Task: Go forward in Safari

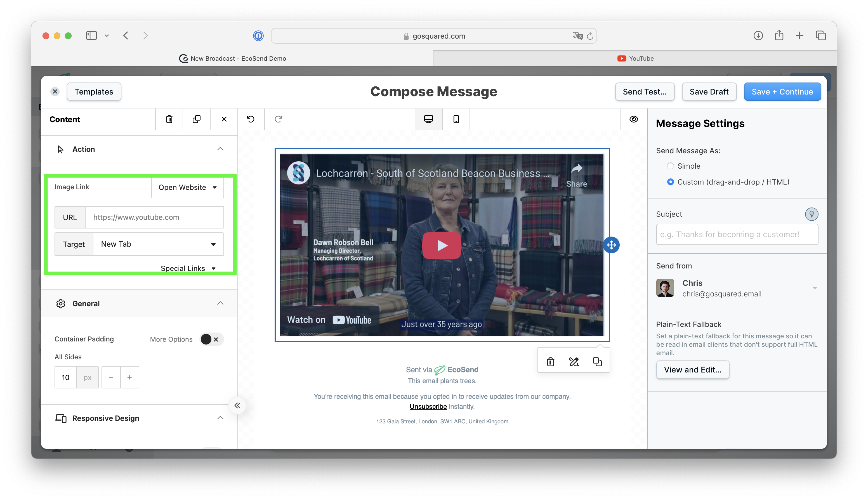Action: click(146, 35)
